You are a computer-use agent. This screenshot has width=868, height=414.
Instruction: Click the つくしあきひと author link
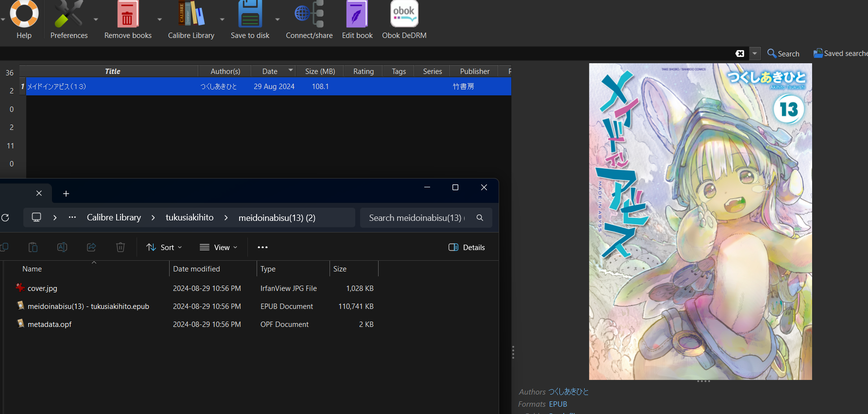point(568,392)
